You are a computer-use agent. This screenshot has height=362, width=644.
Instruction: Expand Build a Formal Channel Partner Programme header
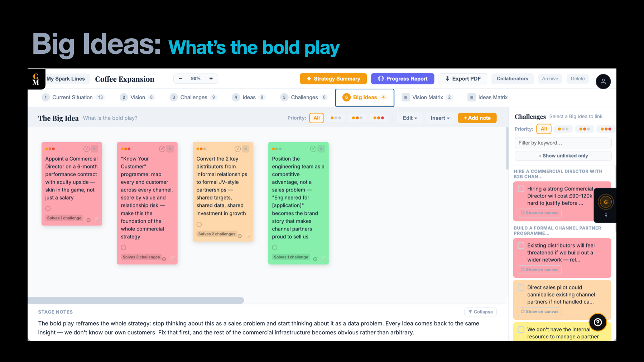(x=557, y=230)
